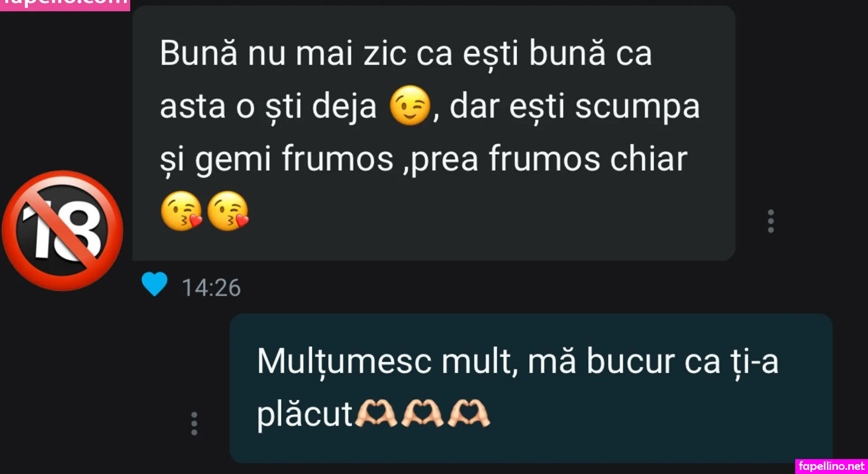Viewport: 868px width, 474px height.
Task: Click the middle heart hands emoji
Action: (422, 413)
